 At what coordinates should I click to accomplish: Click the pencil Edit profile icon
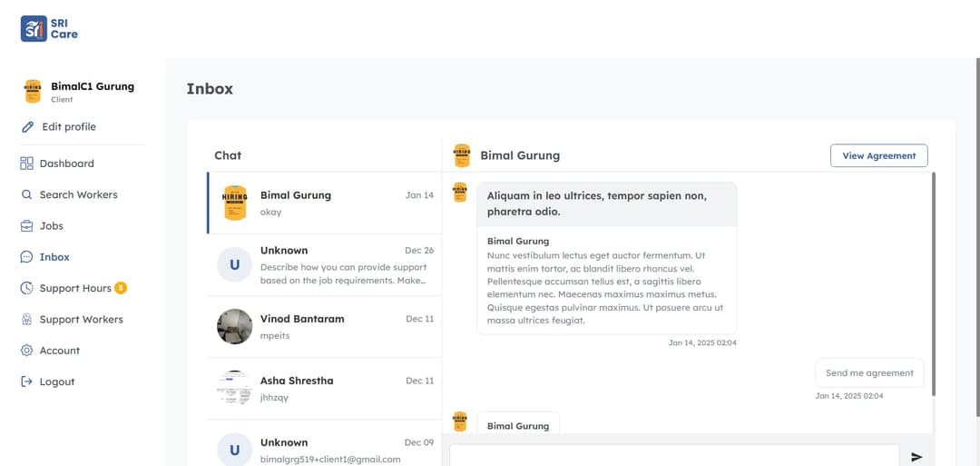click(27, 127)
